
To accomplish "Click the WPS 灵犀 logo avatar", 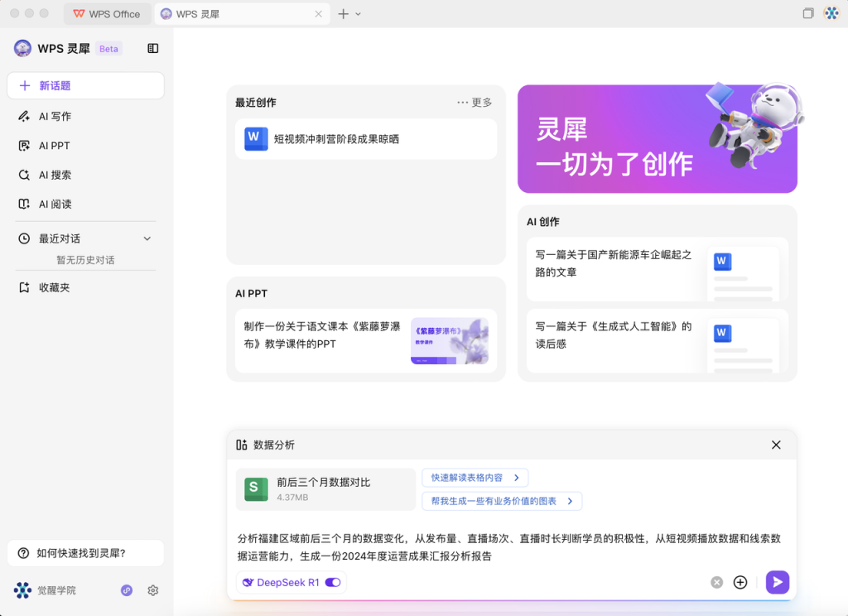I will point(22,49).
